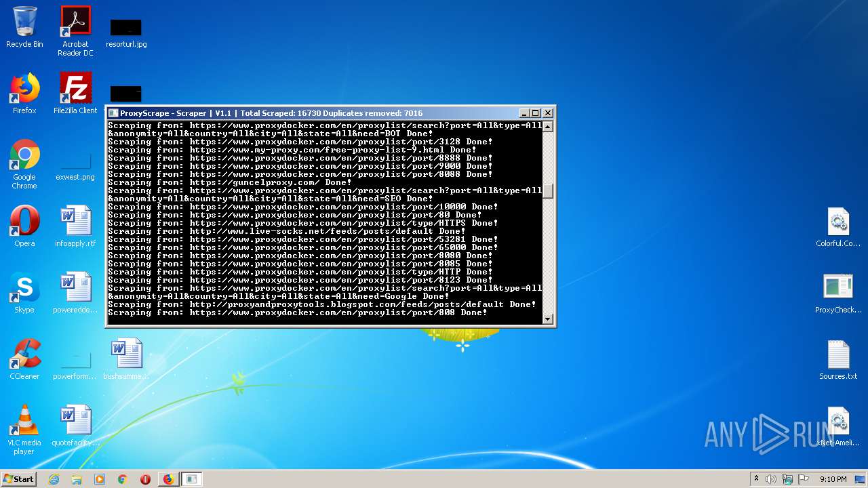Screen dimensions: 868x488
Task: Select the quotefacility document icon
Action: coord(75,426)
